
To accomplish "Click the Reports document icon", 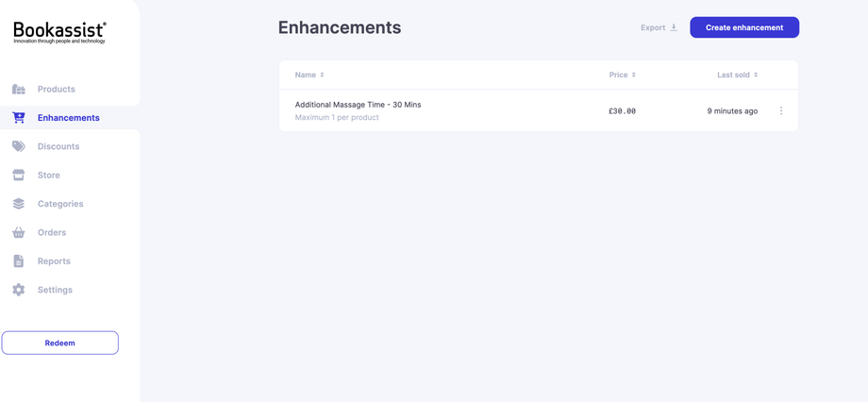I will (x=19, y=261).
